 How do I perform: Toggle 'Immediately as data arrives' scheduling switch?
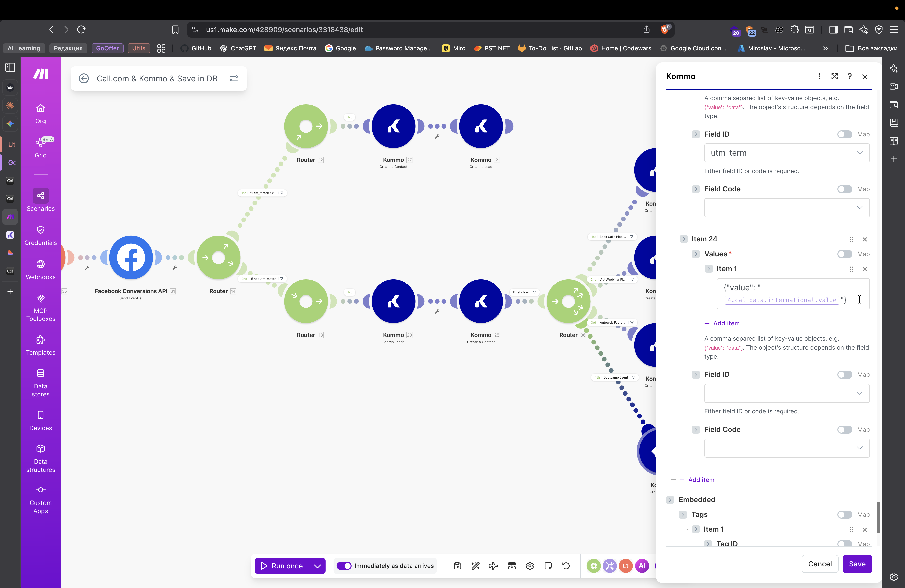(344, 566)
